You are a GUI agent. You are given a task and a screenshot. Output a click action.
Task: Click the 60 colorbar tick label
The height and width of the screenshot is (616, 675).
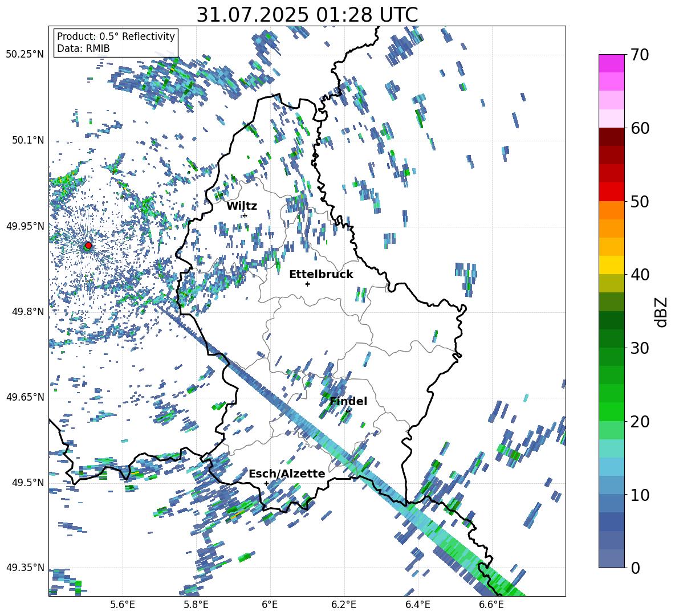pyautogui.click(x=640, y=128)
